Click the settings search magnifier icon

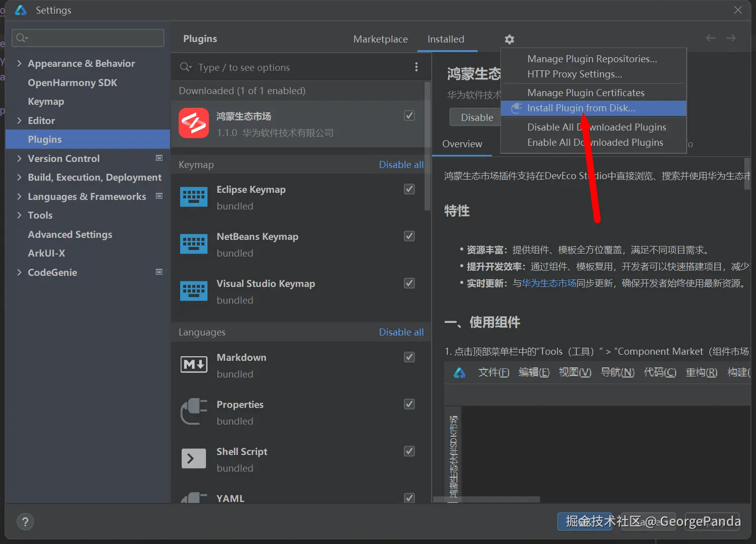click(x=21, y=38)
